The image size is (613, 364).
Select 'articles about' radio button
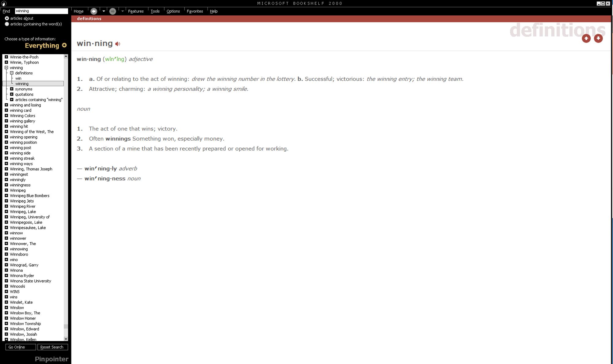pyautogui.click(x=6, y=18)
